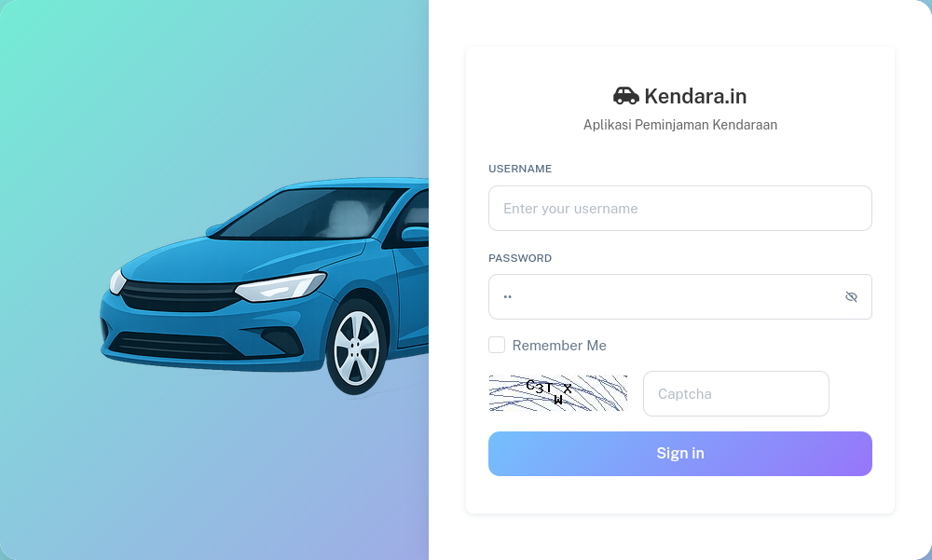The width and height of the screenshot is (932, 560).
Task: Refresh the captcha image showing C3TWX
Action: pyautogui.click(x=558, y=393)
